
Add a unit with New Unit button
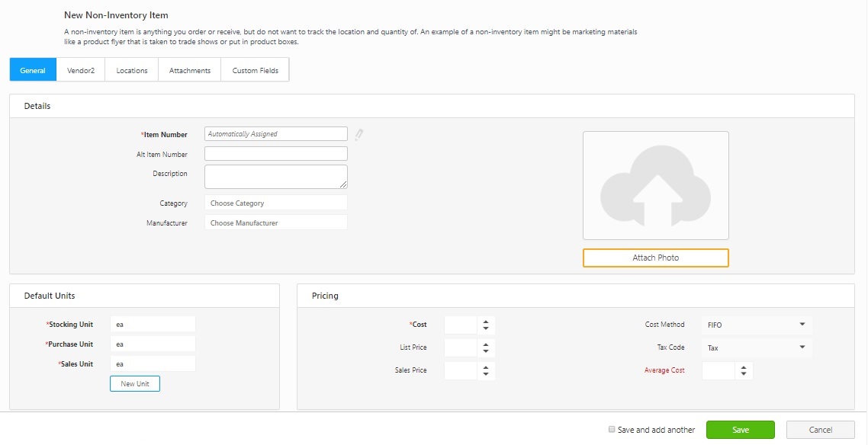(135, 383)
